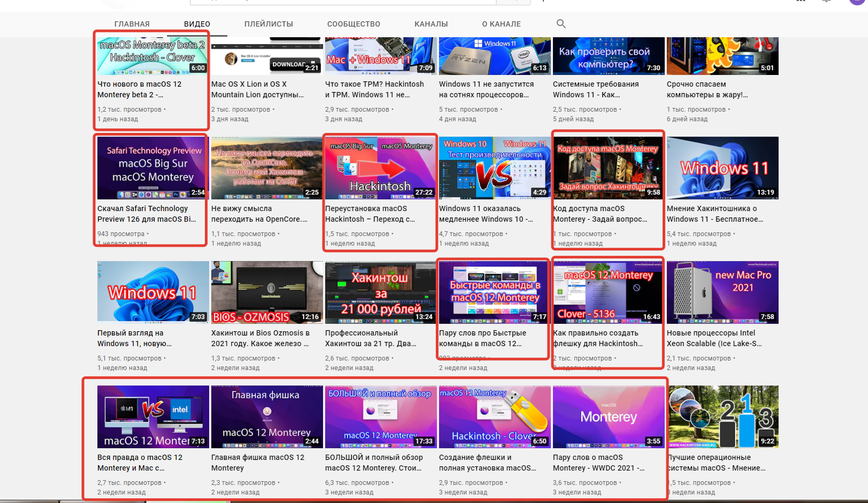Open title 'Код доступа macOS Monterey - Задай вопрос'
Viewport: 868px width, 503px height.
[600, 214]
